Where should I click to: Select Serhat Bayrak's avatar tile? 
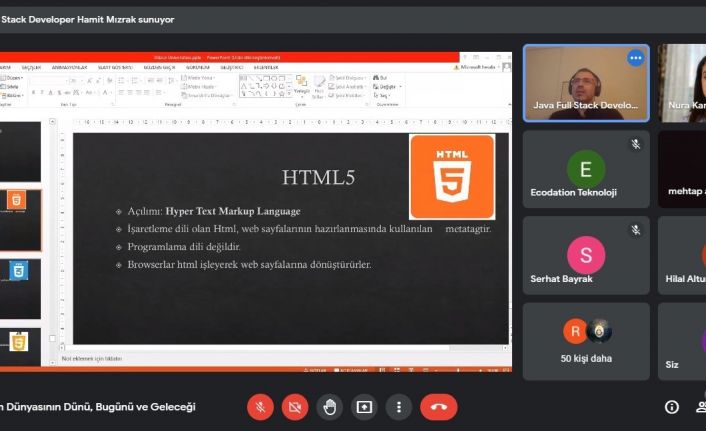(586, 255)
